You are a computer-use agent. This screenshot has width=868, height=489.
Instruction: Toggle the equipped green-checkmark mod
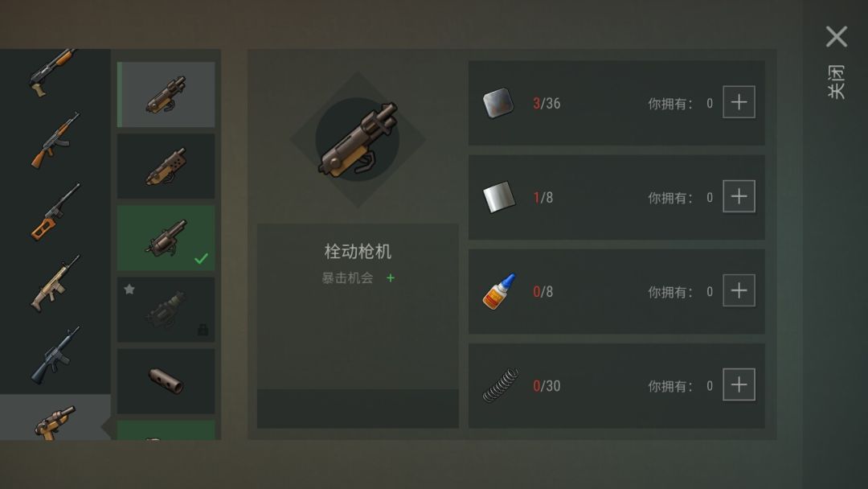pos(166,238)
